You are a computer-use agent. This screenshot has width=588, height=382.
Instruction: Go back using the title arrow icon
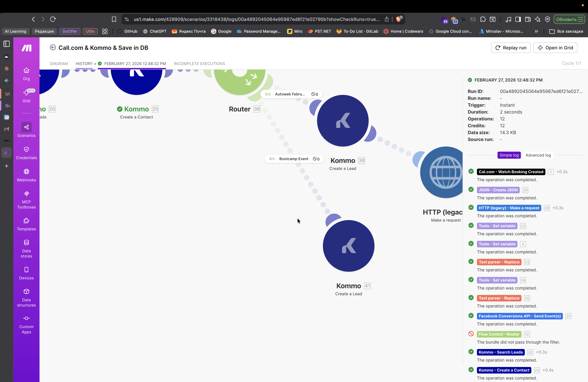tap(53, 47)
